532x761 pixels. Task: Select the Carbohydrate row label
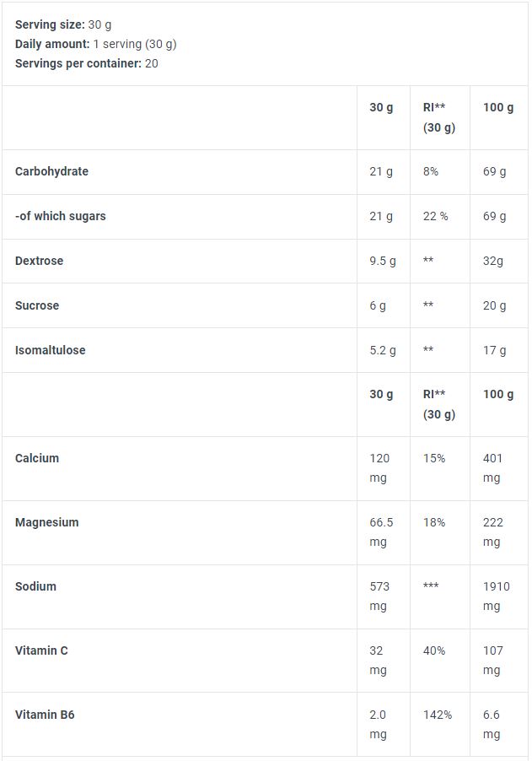tap(51, 171)
